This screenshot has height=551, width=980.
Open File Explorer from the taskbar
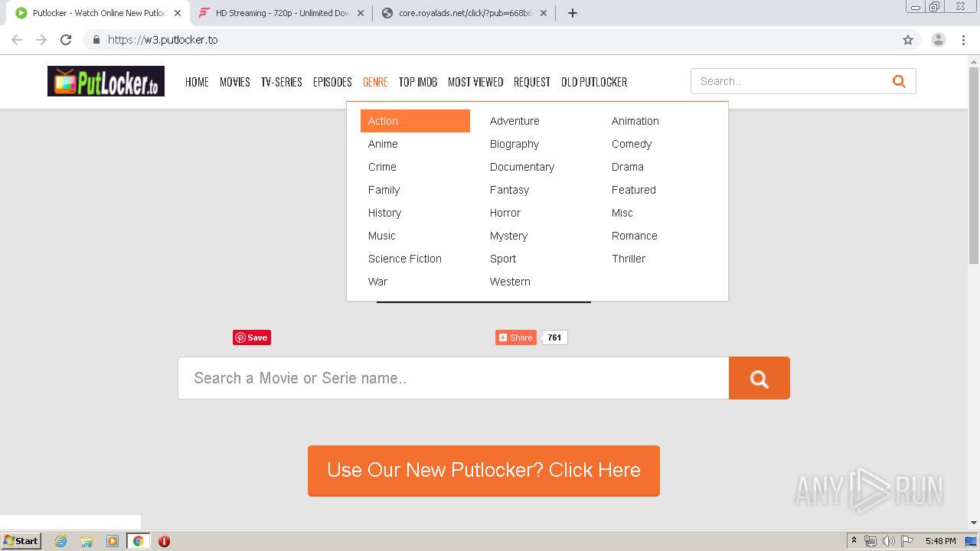point(87,541)
